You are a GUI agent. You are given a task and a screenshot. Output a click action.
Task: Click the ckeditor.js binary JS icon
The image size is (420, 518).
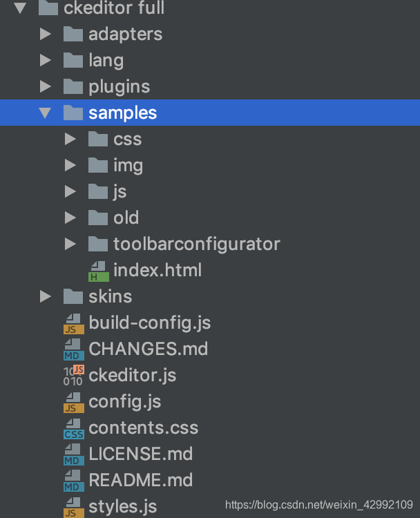click(x=74, y=376)
